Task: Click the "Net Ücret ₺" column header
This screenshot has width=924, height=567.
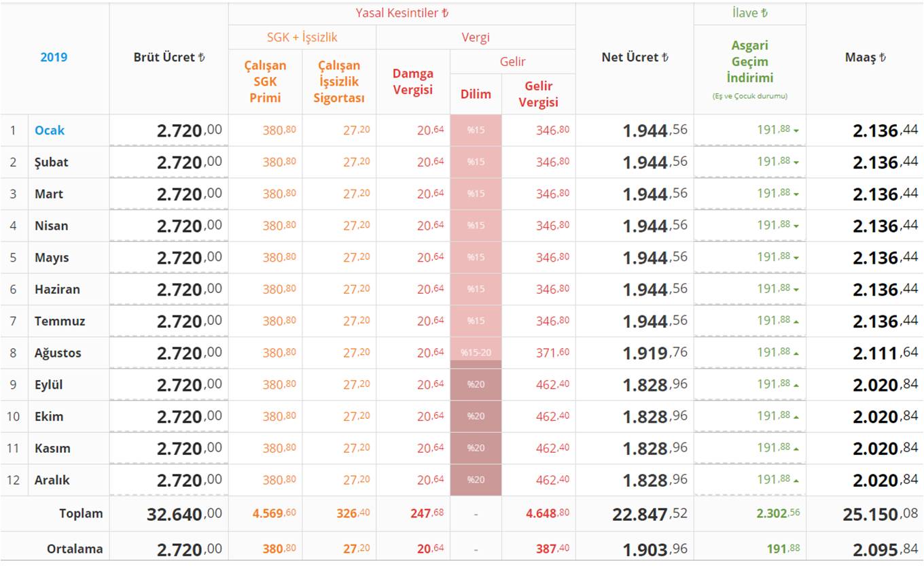Action: pos(635,57)
